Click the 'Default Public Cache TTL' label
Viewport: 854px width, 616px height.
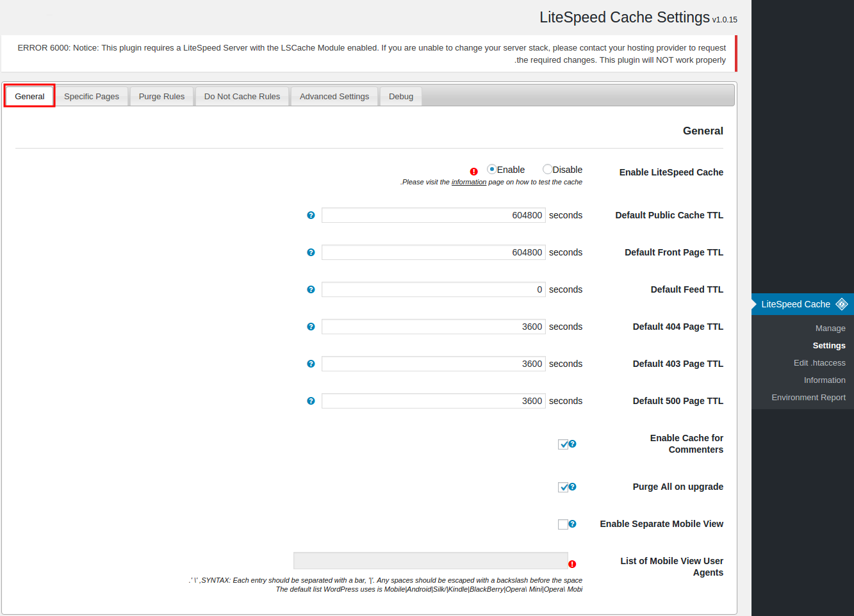[669, 215]
